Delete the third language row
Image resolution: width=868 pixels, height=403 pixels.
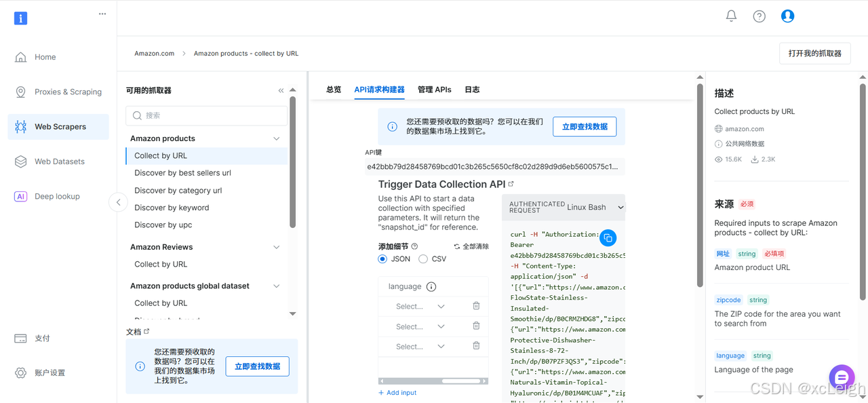click(476, 346)
